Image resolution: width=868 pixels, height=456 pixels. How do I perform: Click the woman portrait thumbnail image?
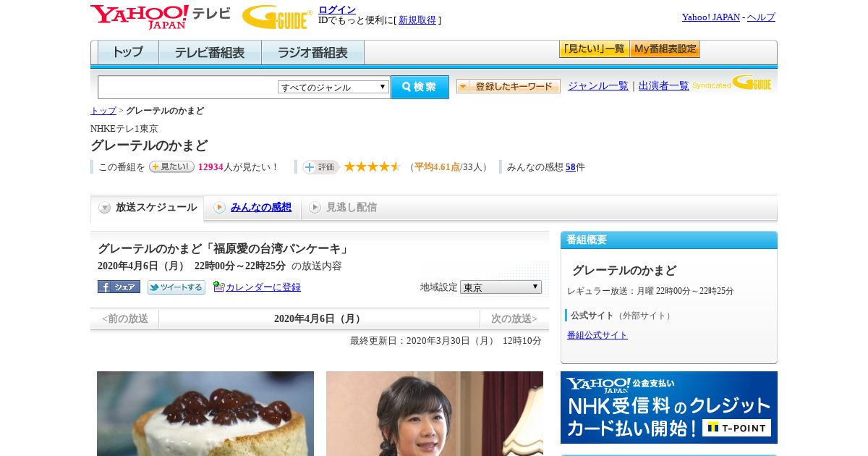(x=435, y=413)
